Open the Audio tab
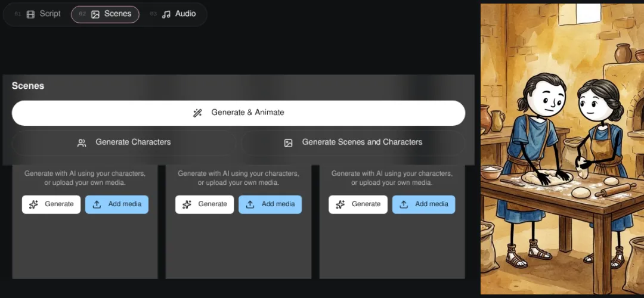The height and width of the screenshot is (298, 644). click(173, 14)
